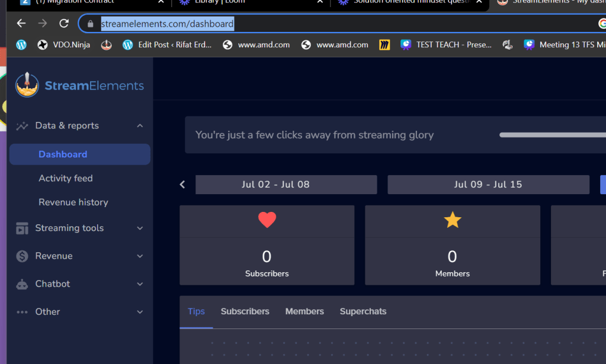Switch to the Subscribers tab
Viewport: 606px width, 364px height.
(245, 311)
